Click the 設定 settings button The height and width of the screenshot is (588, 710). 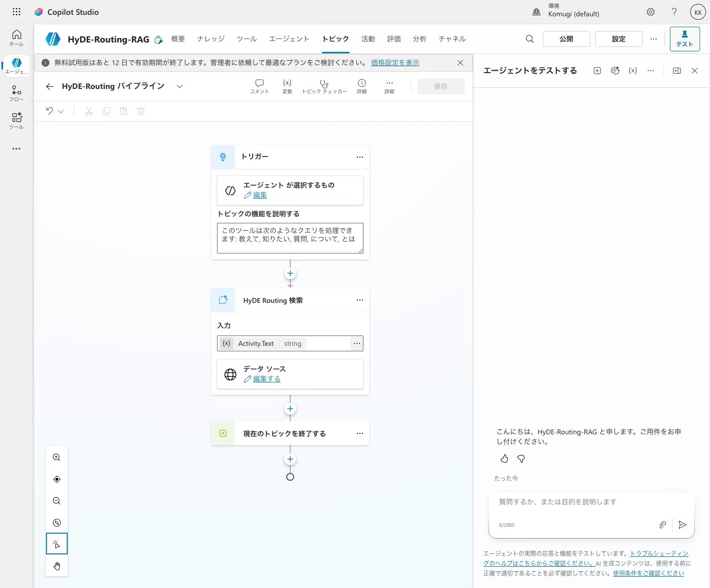[619, 39]
